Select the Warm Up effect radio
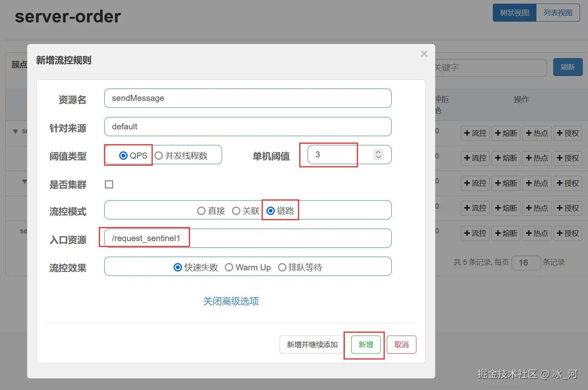 229,267
